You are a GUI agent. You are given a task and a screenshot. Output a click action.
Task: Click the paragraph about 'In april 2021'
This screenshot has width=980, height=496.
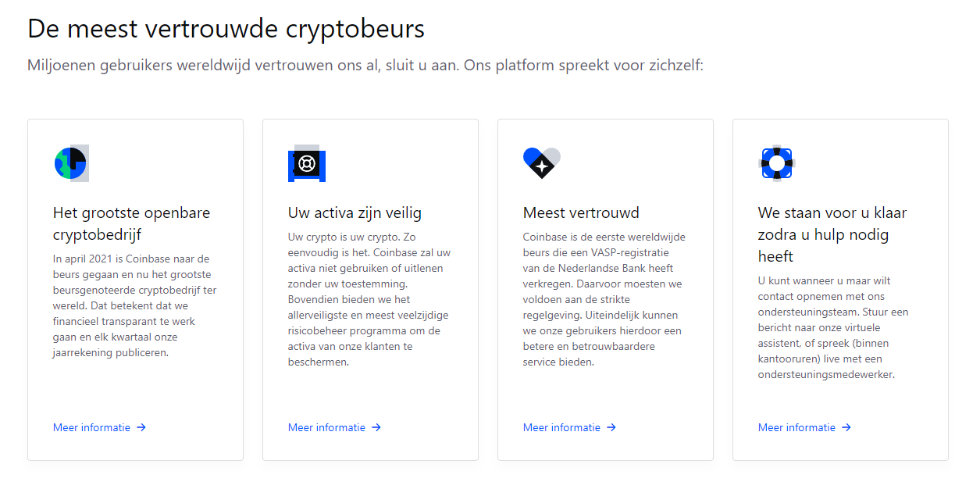click(x=135, y=305)
